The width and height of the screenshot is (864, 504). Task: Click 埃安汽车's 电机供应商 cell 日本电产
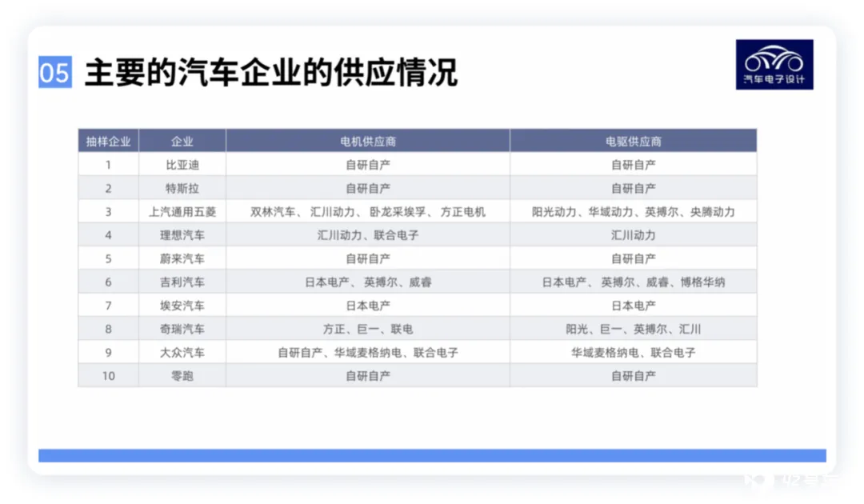coord(368,305)
